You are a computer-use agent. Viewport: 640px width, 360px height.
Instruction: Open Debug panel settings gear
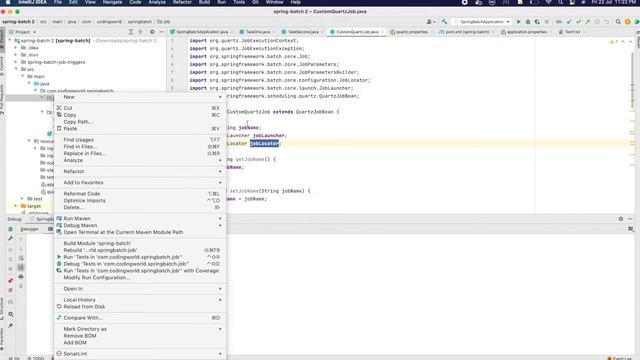tap(621, 219)
